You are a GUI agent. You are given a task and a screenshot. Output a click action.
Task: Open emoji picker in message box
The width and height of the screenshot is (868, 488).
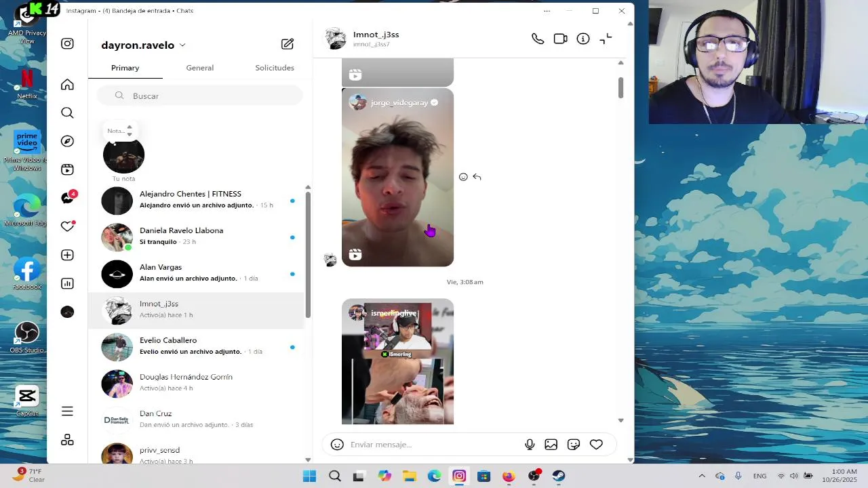[337, 445]
